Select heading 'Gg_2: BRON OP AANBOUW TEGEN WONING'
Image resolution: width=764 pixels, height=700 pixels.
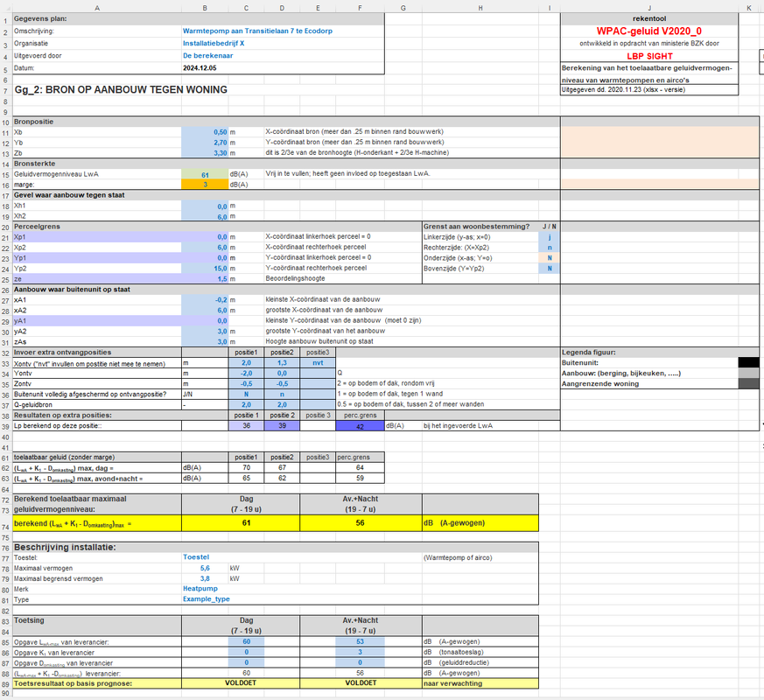pos(121,89)
